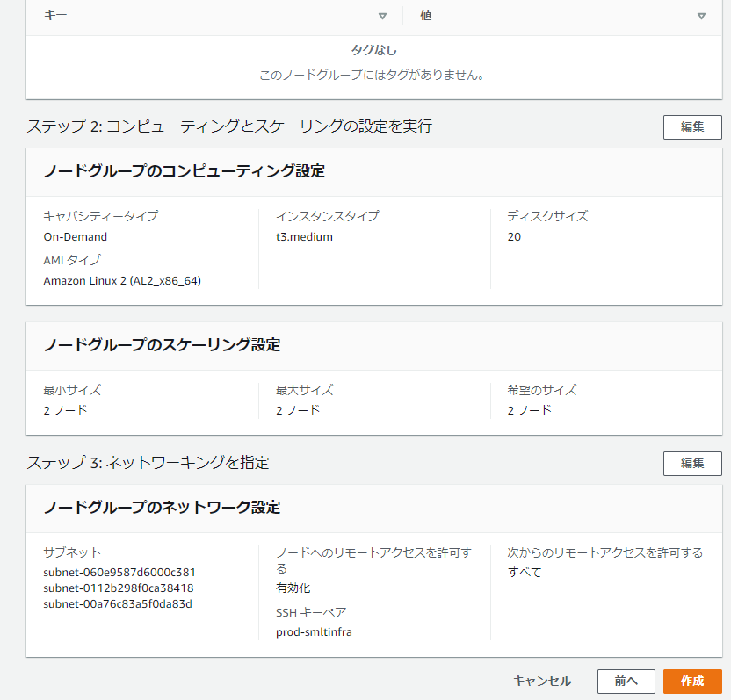Click the prod-smltinfra SSH key pair value

tap(314, 631)
